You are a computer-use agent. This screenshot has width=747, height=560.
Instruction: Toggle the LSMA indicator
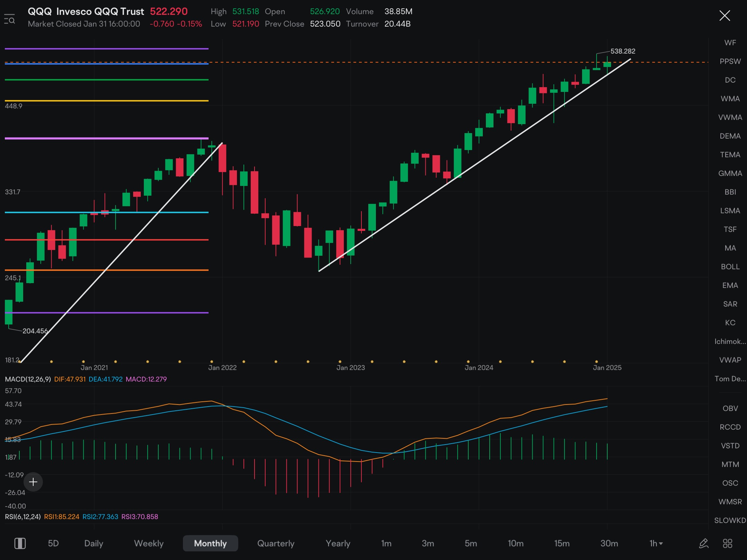click(730, 211)
